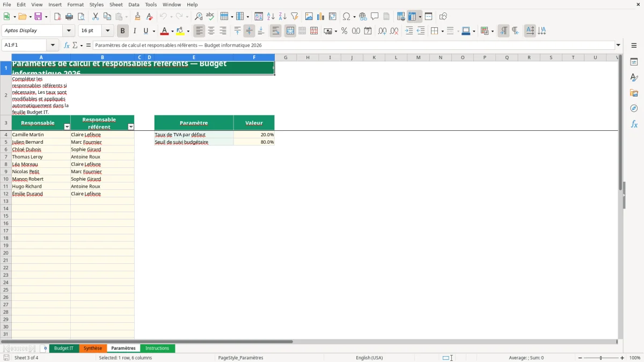Adjust the zoom slider in the status bar
644x362 pixels.
601,358
